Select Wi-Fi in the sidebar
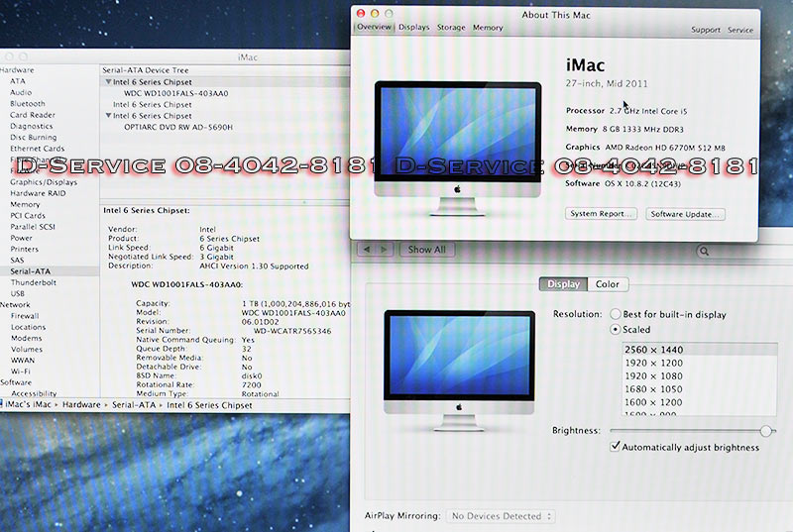This screenshot has height=532, width=793. click(20, 372)
